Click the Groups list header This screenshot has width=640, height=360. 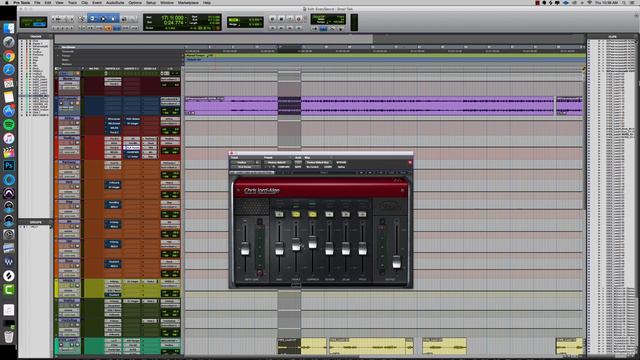(36, 222)
